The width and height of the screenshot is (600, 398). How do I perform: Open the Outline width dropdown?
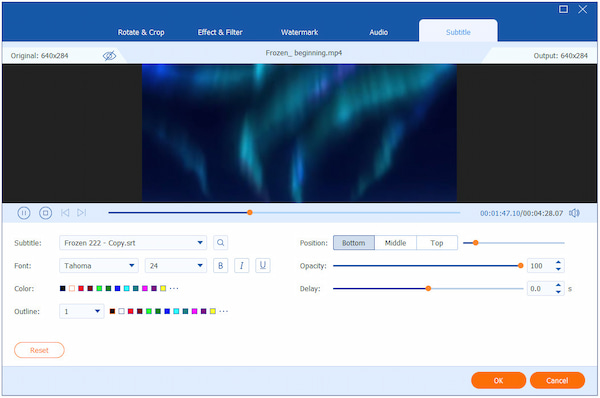pyautogui.click(x=82, y=311)
